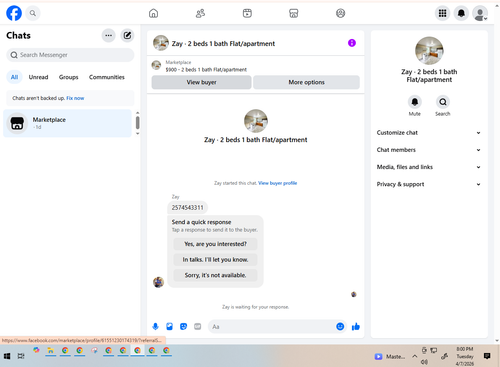Open the sticker picker icon

(x=183, y=326)
